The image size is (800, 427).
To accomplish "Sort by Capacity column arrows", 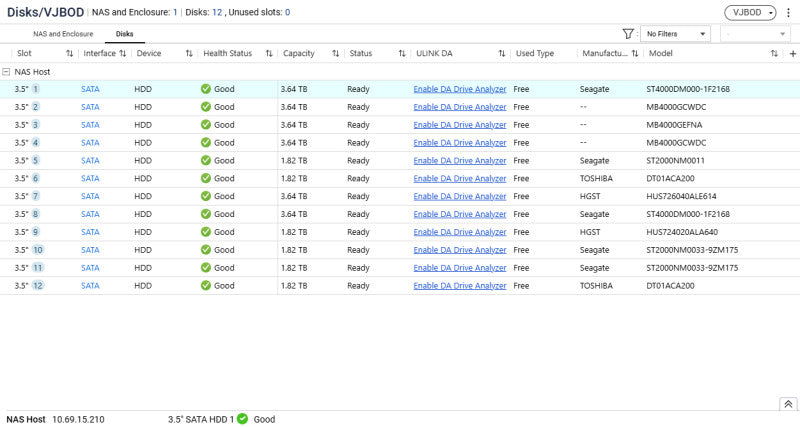I will coord(335,54).
